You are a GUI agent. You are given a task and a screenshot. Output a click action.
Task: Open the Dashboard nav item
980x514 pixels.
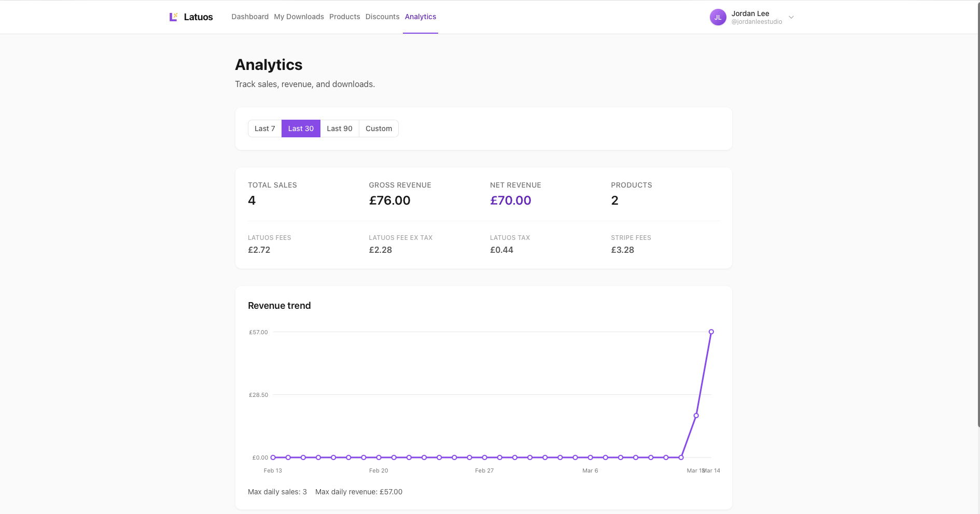250,17
